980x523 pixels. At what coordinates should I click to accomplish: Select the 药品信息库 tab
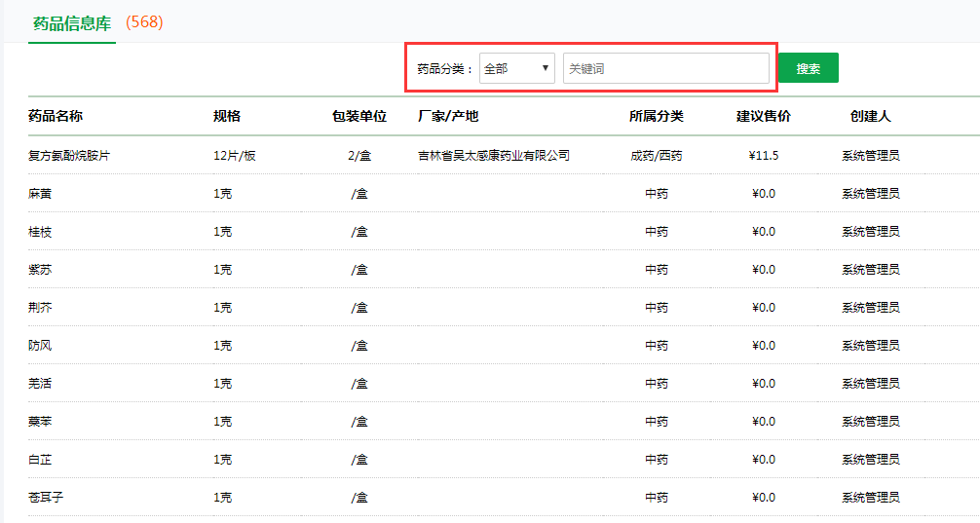coord(72,23)
